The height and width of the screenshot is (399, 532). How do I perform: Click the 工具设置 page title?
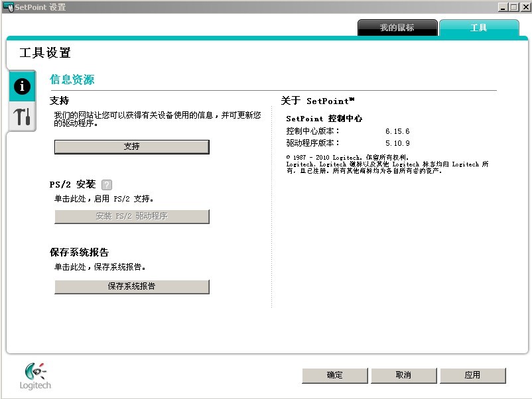45,53
